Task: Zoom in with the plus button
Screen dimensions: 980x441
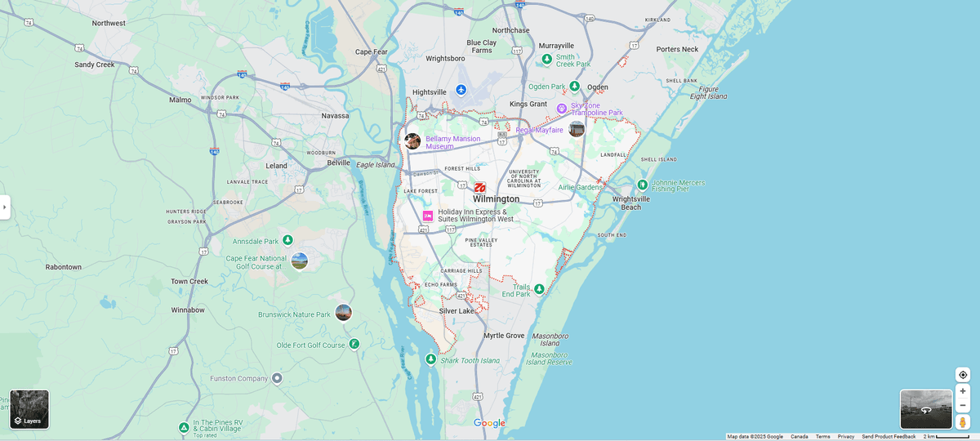Action: [x=963, y=391]
